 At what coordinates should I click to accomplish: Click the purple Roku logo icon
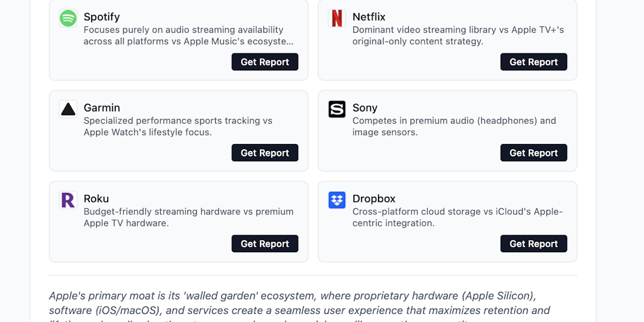pos(68,200)
